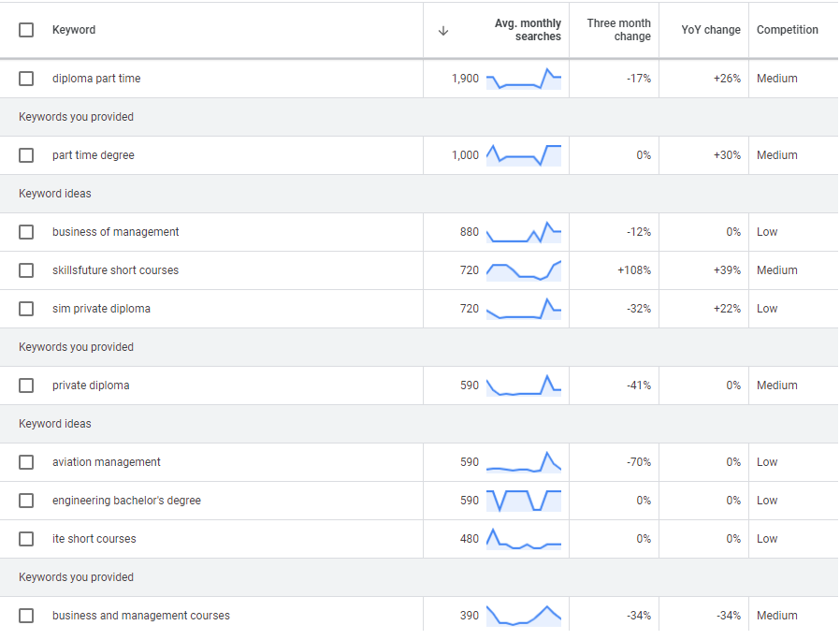Click sparkline for 'business and management courses'

click(524, 615)
